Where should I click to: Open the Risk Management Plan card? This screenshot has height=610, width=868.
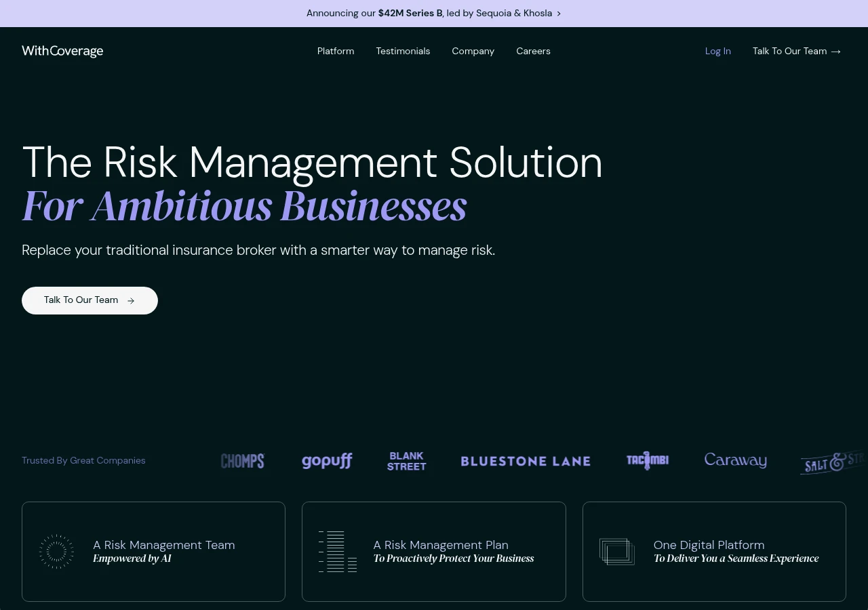coord(434,552)
